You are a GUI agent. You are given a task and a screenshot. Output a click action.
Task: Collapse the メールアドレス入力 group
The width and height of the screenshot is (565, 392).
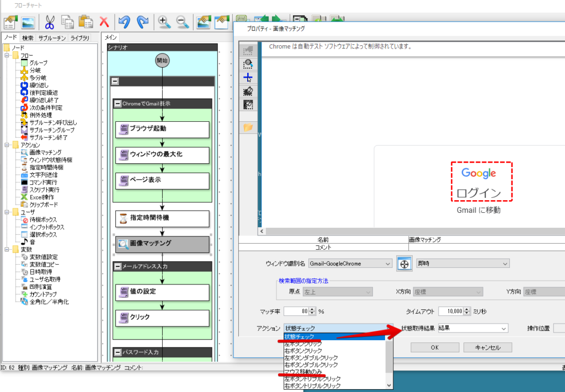click(118, 266)
